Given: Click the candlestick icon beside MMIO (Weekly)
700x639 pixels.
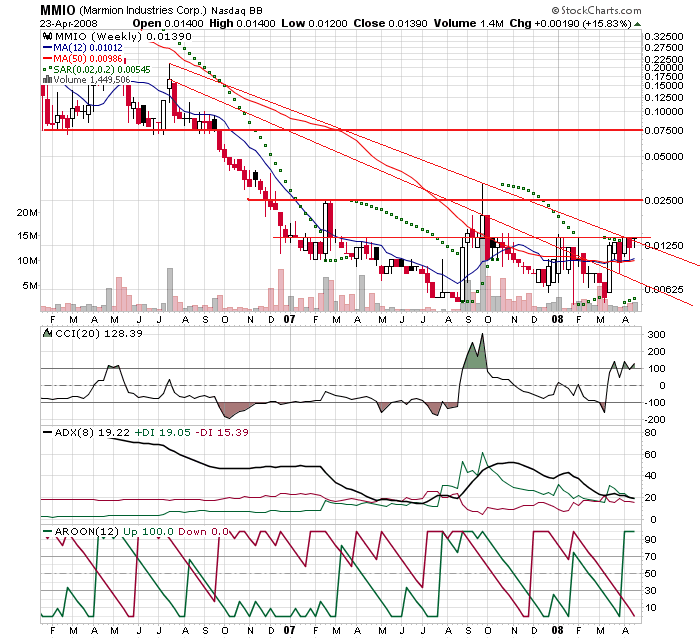Looking at the screenshot, I should (x=47, y=36).
